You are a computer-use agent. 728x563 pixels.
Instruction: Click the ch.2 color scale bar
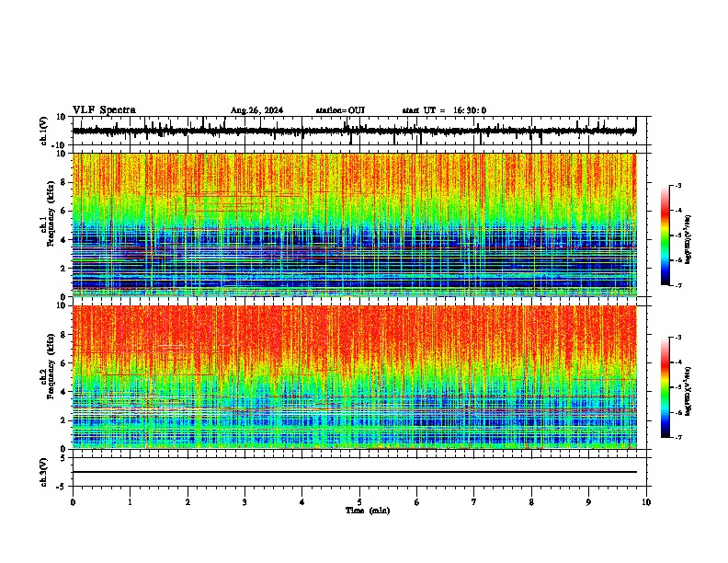pyautogui.click(x=665, y=387)
